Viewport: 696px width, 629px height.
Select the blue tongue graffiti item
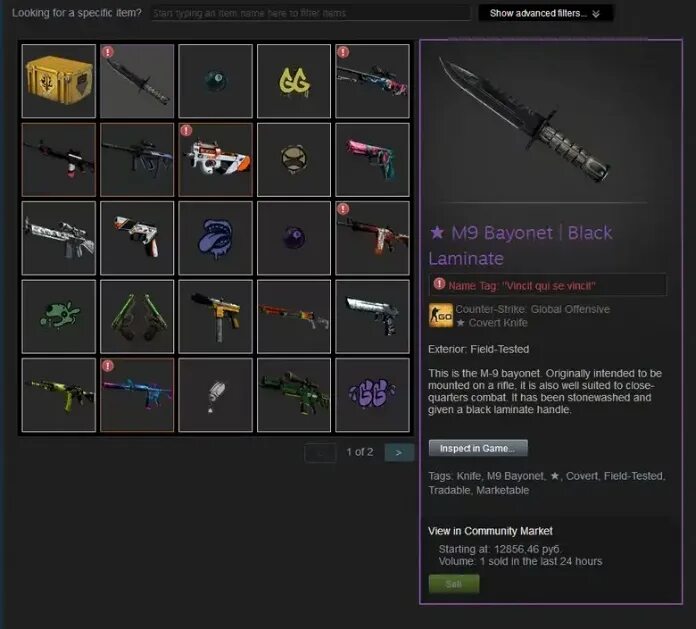215,238
